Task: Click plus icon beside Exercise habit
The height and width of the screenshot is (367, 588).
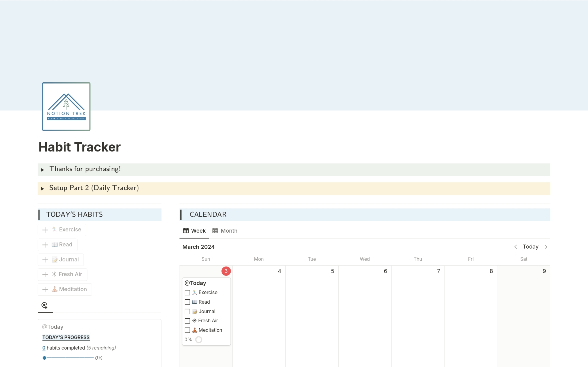Action: [x=45, y=230]
